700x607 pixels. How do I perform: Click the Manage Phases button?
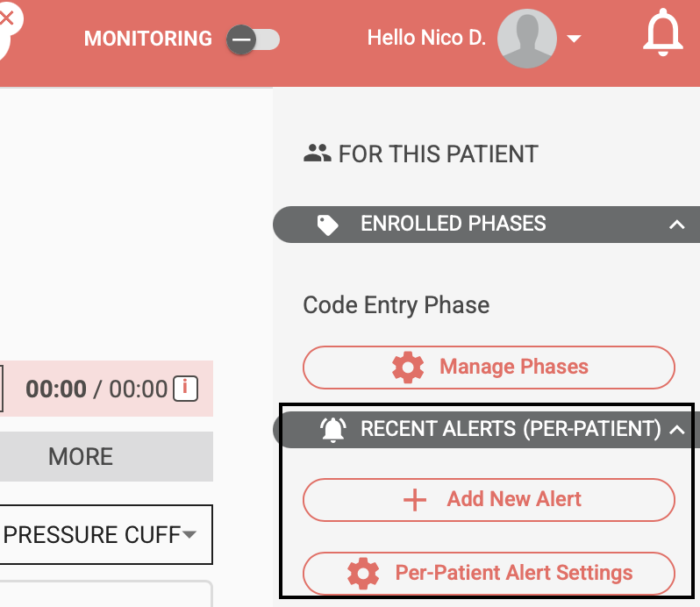click(x=489, y=367)
